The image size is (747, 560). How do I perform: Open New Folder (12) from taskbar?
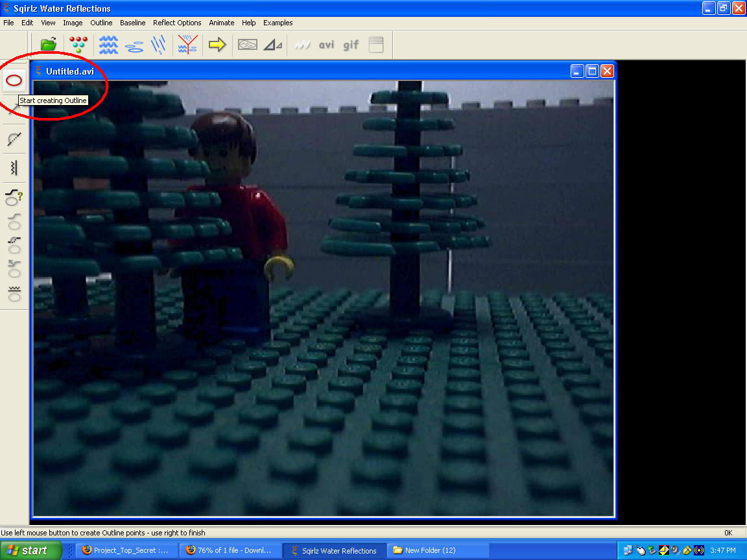(437, 550)
